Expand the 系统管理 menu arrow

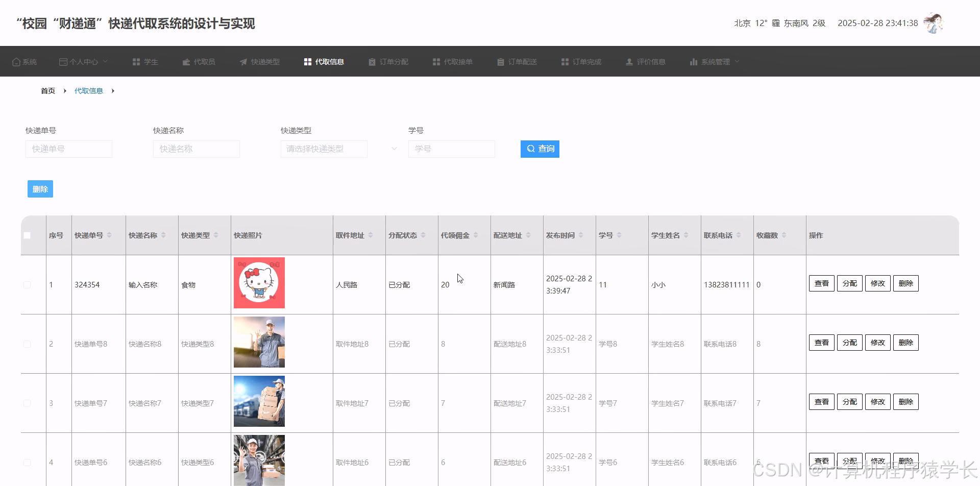[737, 61]
